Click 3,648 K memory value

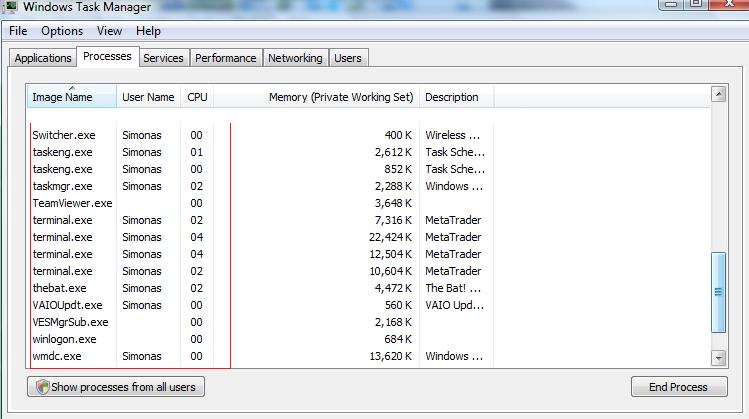(393, 203)
